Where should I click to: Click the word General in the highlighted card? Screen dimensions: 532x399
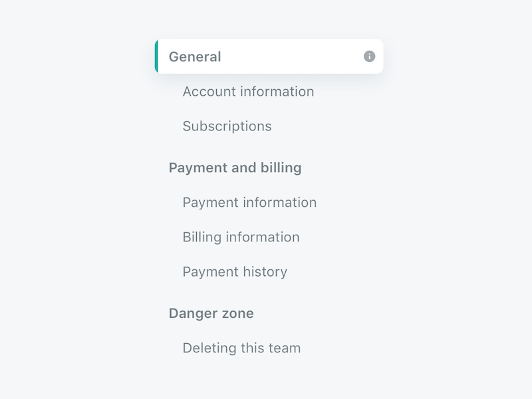[x=195, y=57]
